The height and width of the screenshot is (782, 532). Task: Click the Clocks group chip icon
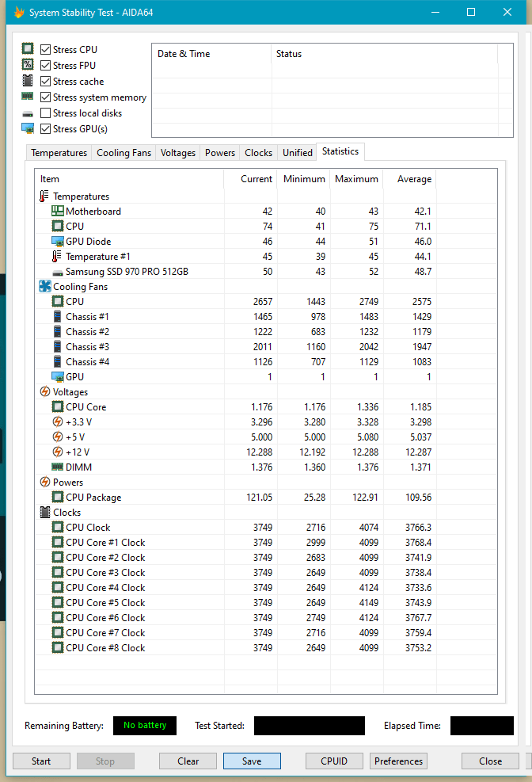(x=45, y=512)
